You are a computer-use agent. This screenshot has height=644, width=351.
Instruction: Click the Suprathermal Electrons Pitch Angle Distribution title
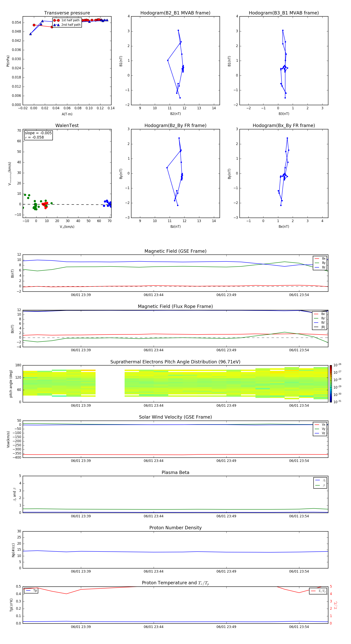coord(175,362)
